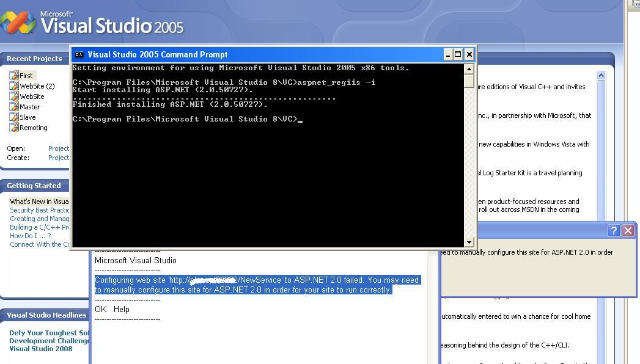Click the First project name

(x=26, y=75)
